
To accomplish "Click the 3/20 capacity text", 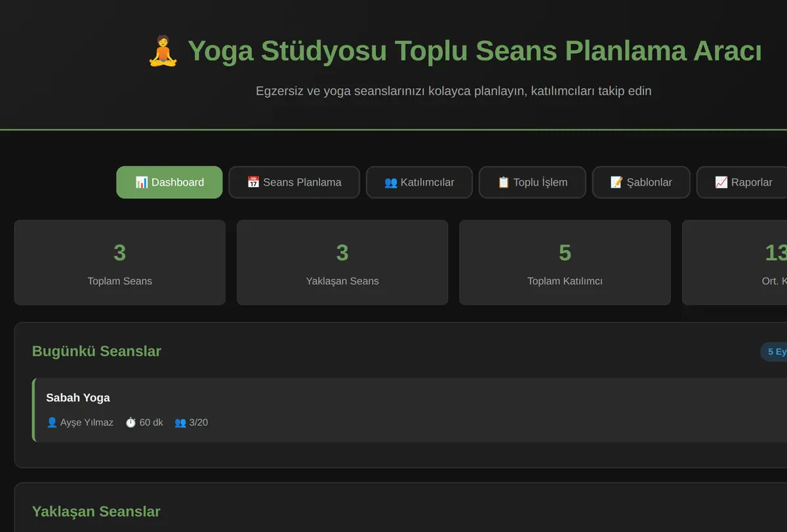I will [198, 422].
